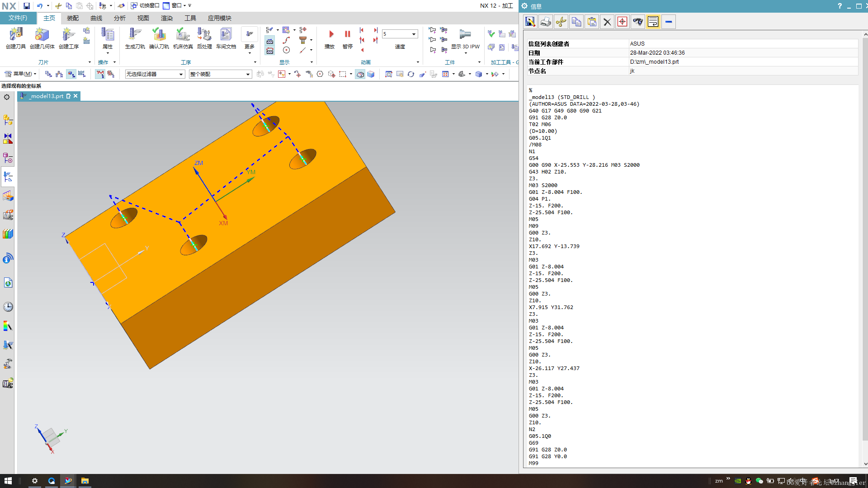Toggle the highlighted selection-scope button in selection bar
The width and height of the screenshot is (868, 488).
(x=71, y=74)
